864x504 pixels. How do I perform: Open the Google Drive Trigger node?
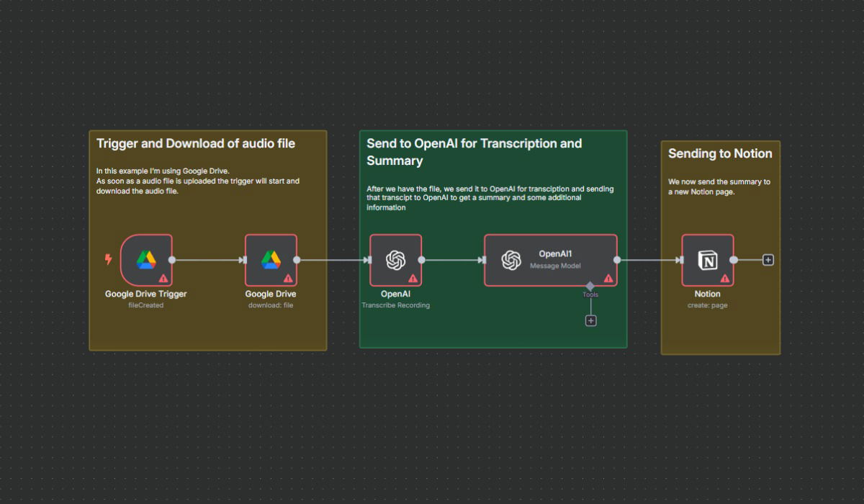pos(146,260)
